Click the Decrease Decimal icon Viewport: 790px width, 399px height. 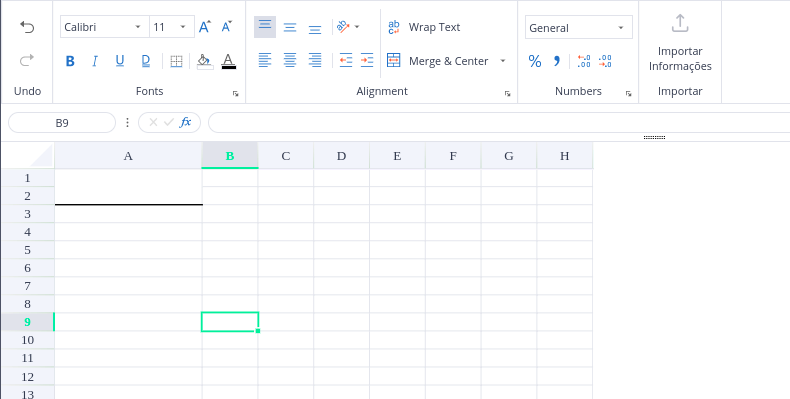605,61
